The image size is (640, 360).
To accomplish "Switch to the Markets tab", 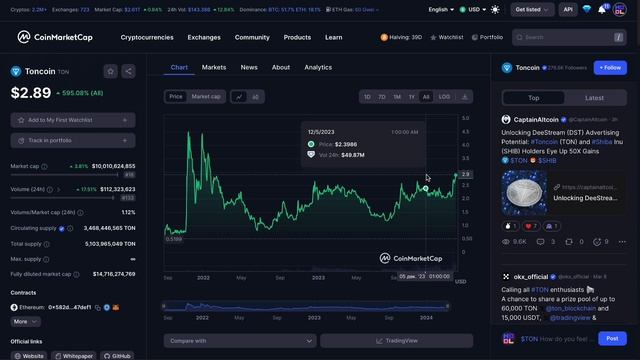I will coord(214,67).
